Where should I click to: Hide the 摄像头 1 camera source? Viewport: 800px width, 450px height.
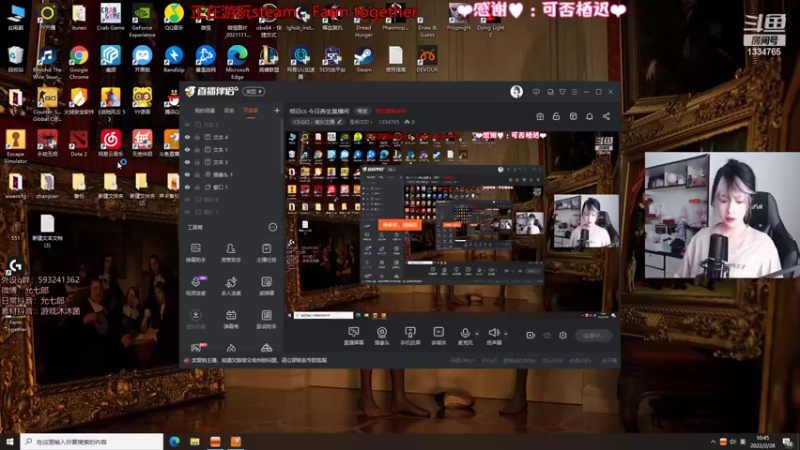click(187, 174)
